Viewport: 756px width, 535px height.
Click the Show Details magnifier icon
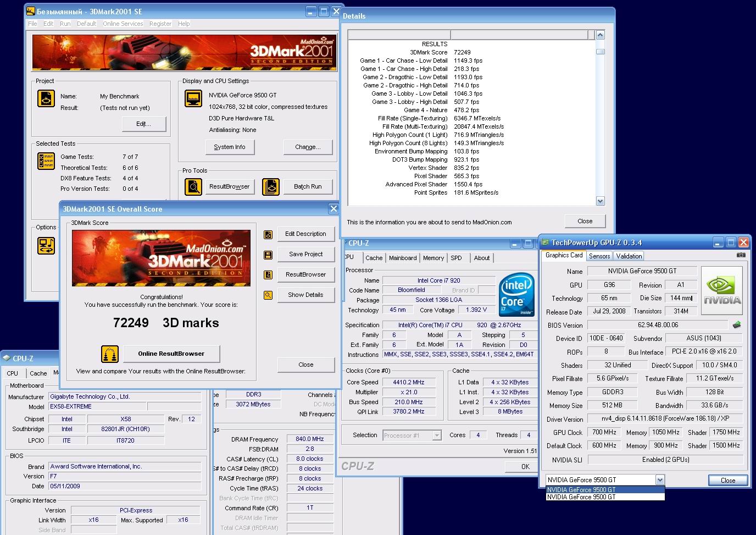point(268,295)
